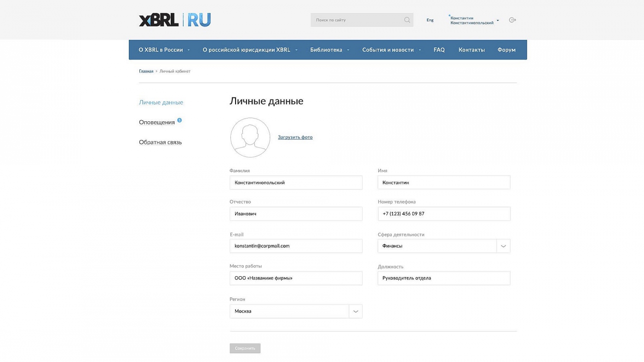
Task: Expand the user name dropdown arrow
Action: 498,21
